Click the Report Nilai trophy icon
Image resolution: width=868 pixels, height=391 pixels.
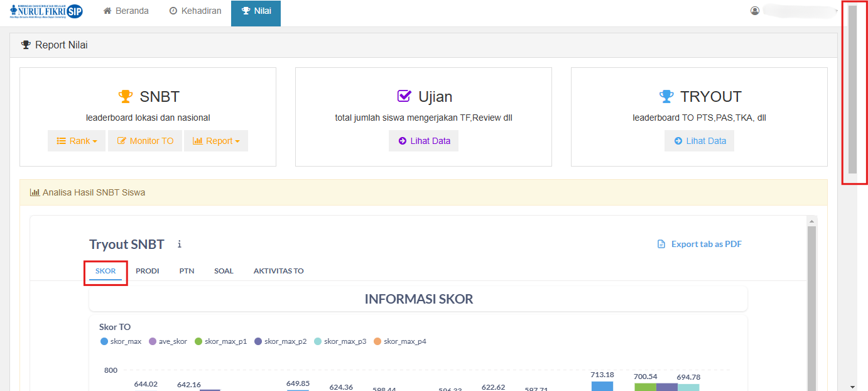(26, 45)
